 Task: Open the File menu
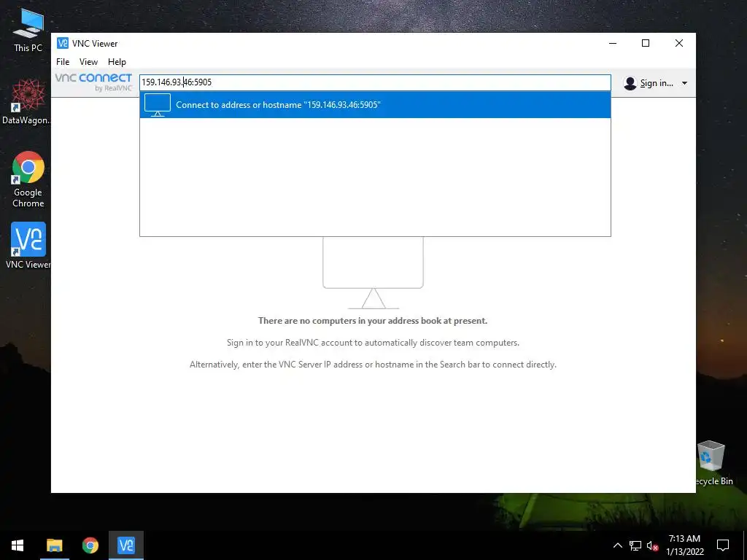pos(63,61)
